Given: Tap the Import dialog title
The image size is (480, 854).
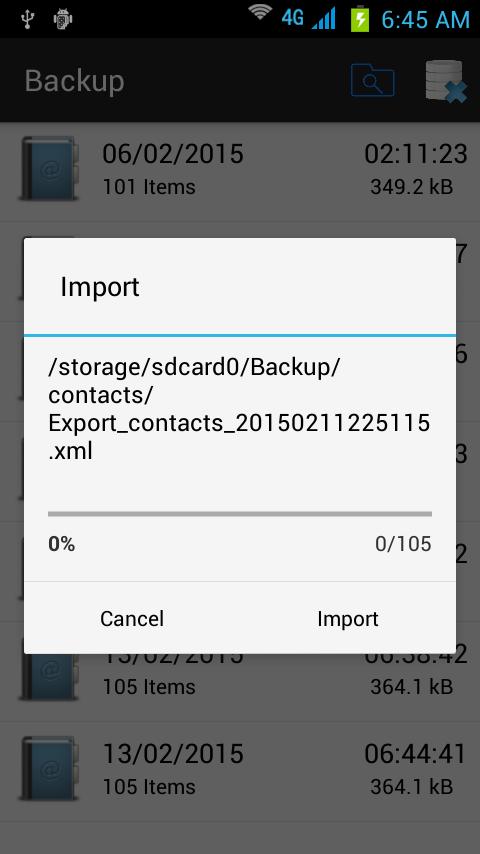Looking at the screenshot, I should click(100, 286).
